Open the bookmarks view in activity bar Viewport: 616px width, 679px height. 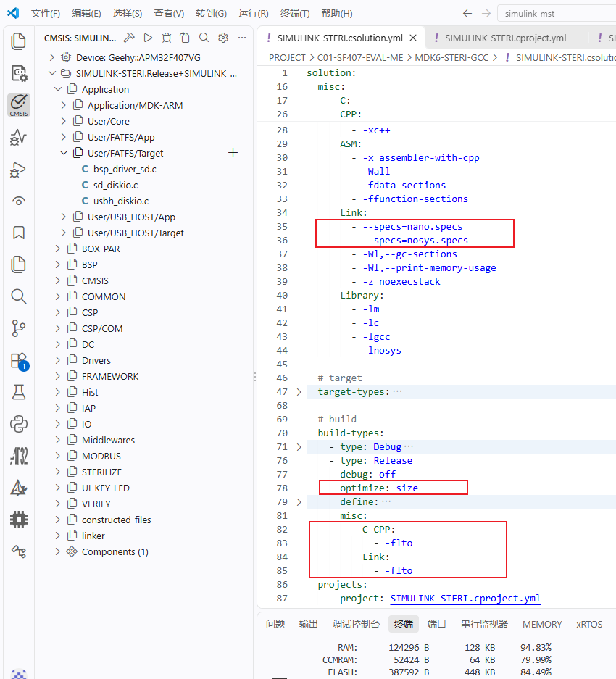pos(18,233)
